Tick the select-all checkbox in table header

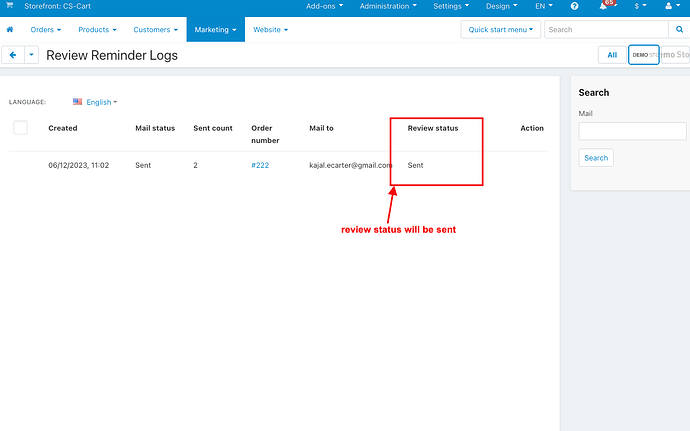coord(20,127)
